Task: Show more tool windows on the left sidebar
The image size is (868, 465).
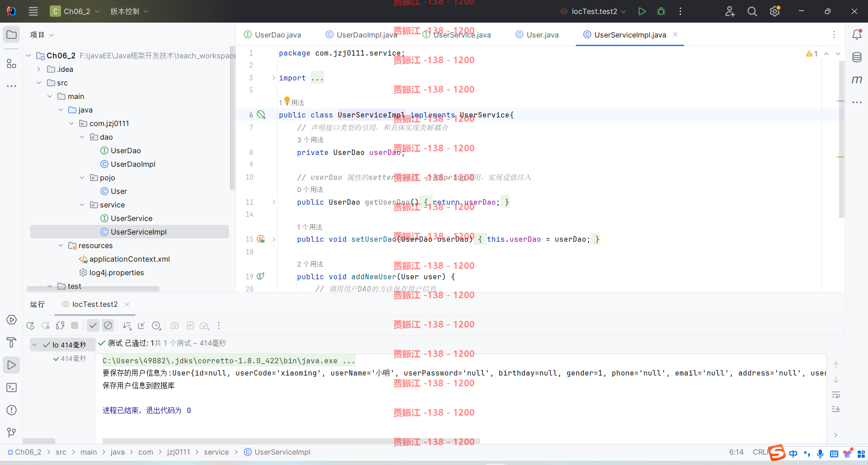Action: [x=11, y=86]
